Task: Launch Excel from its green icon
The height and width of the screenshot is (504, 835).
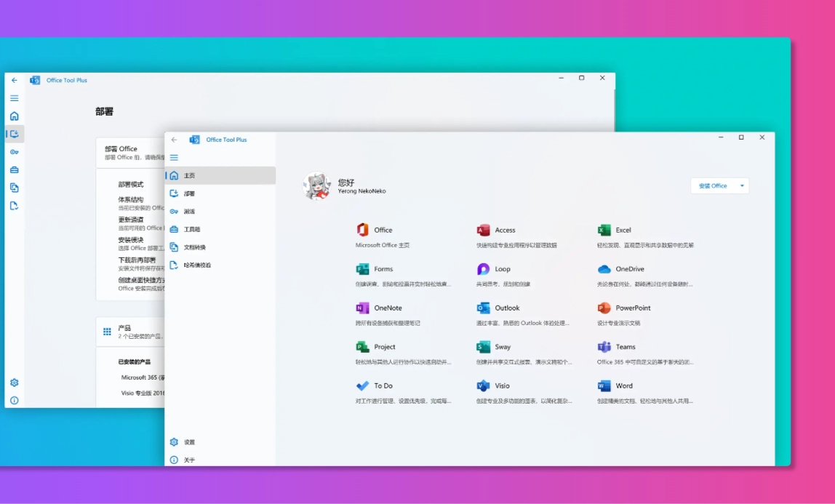Action: click(604, 230)
